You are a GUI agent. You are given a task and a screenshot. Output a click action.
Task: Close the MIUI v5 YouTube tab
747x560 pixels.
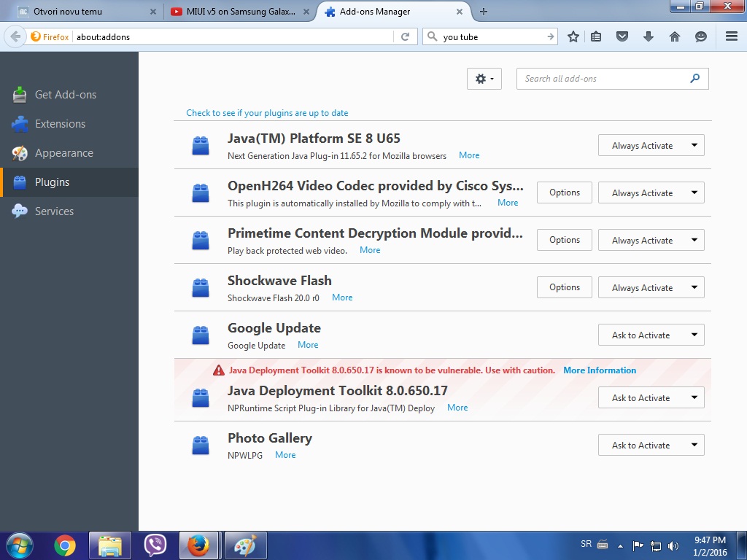pos(306,12)
